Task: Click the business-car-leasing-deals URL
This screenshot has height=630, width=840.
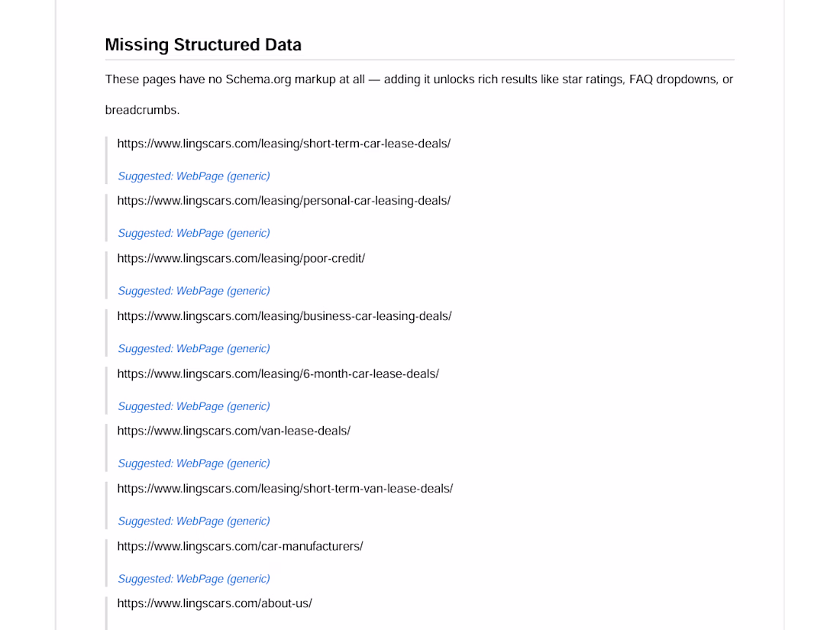Action: pyautogui.click(x=285, y=316)
